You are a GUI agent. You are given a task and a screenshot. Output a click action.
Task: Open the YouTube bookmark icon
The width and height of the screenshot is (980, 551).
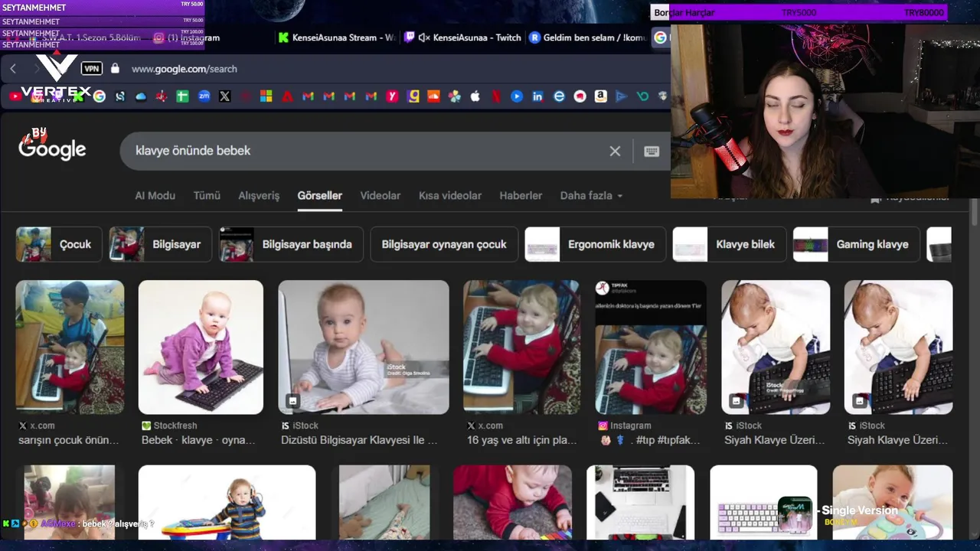[15, 96]
